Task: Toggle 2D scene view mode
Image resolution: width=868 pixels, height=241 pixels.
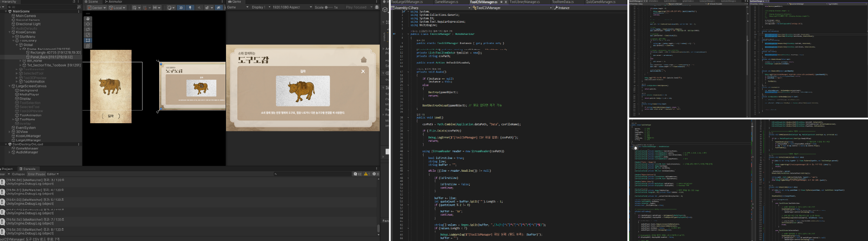Action: pyautogui.click(x=181, y=8)
